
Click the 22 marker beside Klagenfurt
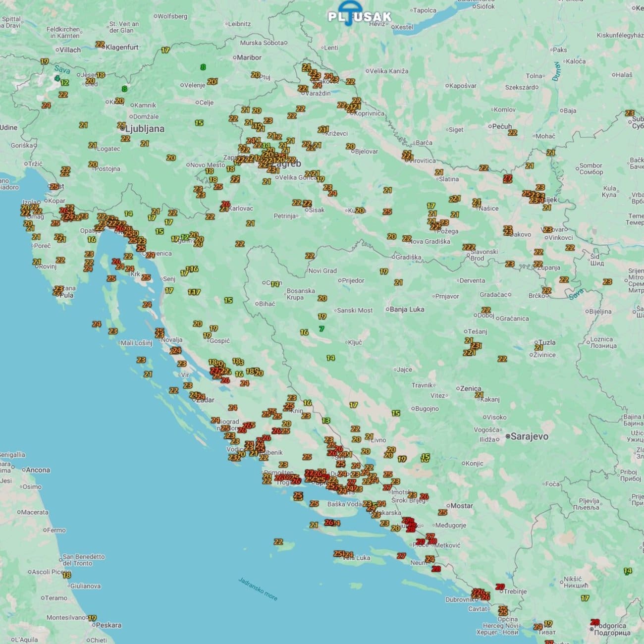click(x=100, y=45)
